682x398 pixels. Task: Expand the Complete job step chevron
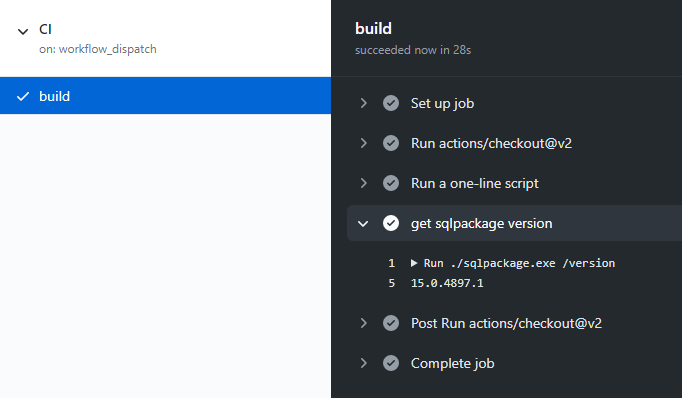[x=363, y=363]
